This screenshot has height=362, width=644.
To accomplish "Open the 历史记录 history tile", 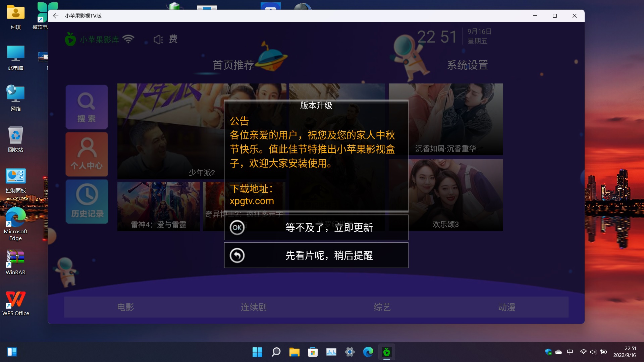I will tap(87, 201).
